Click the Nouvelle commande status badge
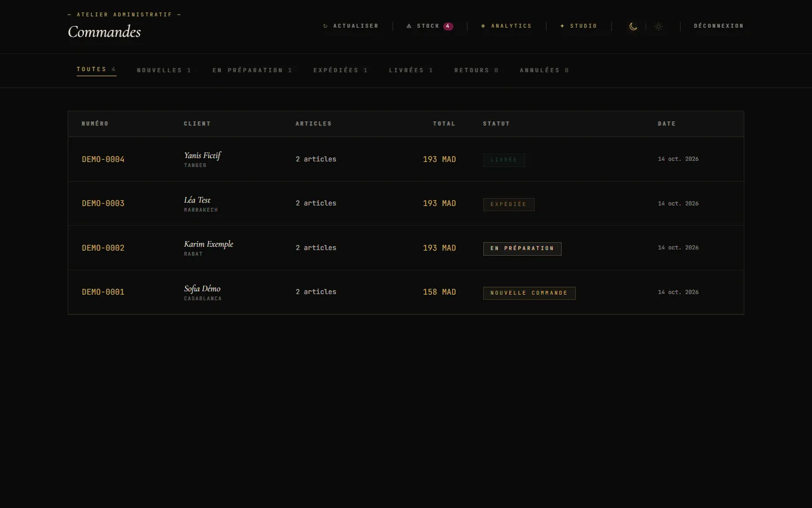 (x=529, y=293)
